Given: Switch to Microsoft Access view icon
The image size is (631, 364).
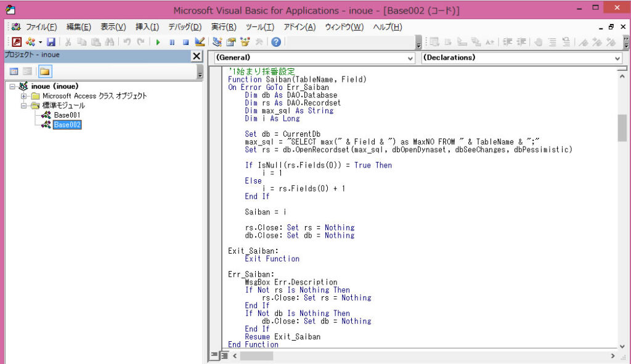Looking at the screenshot, I should (x=17, y=42).
